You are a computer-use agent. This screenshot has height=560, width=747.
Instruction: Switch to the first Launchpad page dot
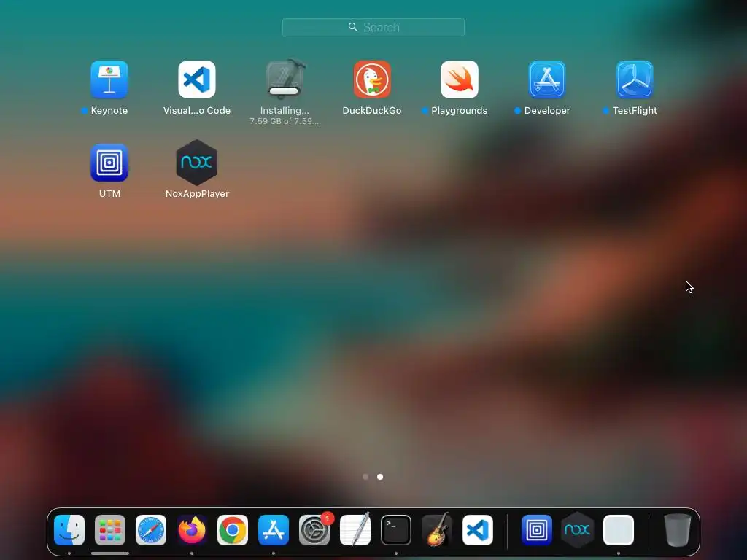365,477
